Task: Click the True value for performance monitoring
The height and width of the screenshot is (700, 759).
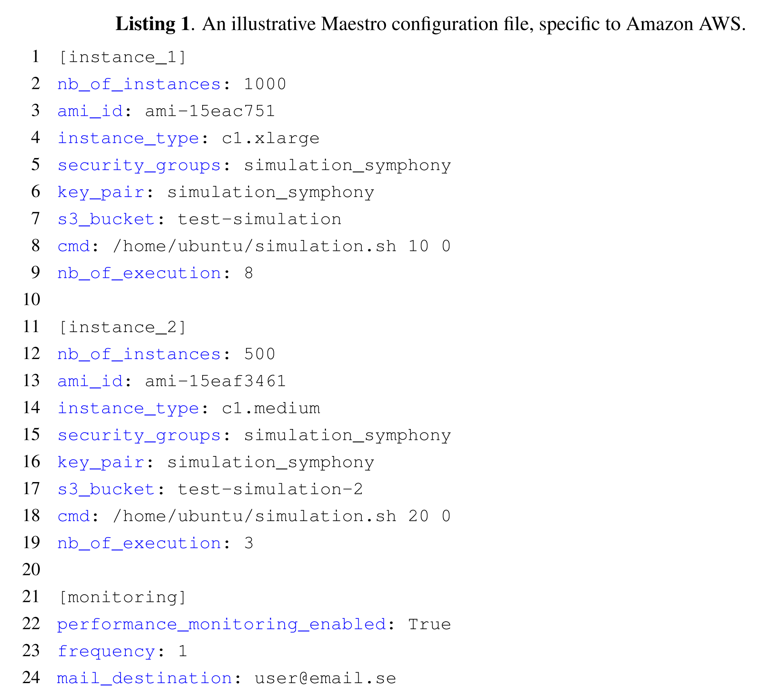Action: click(x=429, y=624)
